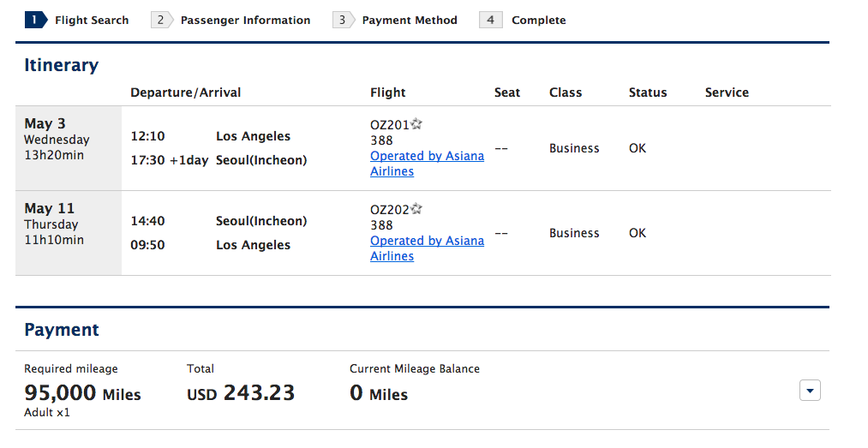This screenshot has height=448, width=868.
Task: Click the May 11 Thursday date cell
Action: [x=69, y=233]
